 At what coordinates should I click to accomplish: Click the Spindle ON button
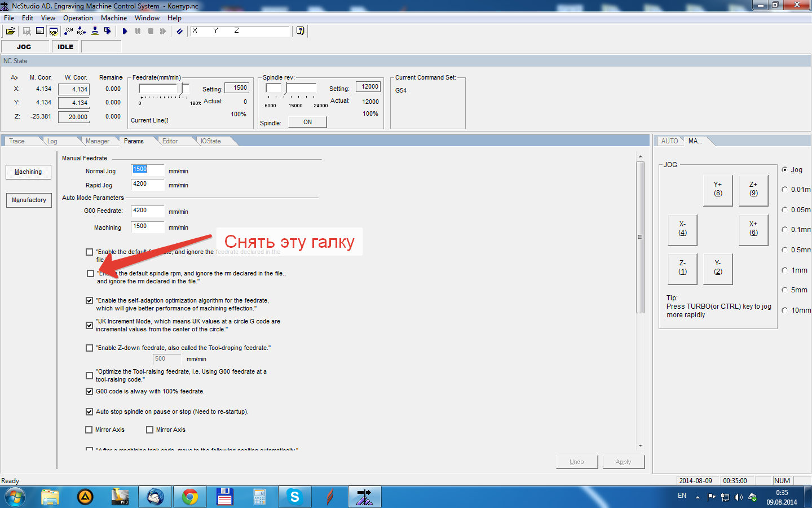(x=307, y=122)
